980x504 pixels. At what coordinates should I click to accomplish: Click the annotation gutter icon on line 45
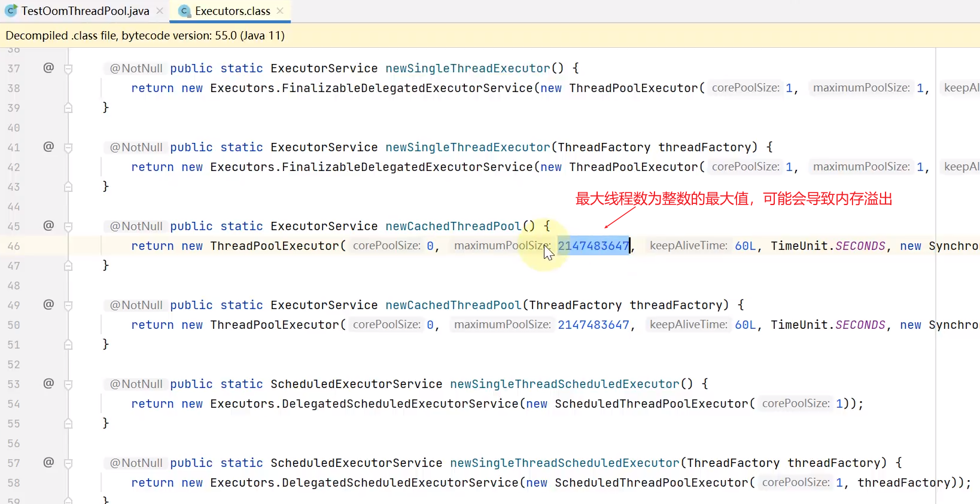point(48,225)
